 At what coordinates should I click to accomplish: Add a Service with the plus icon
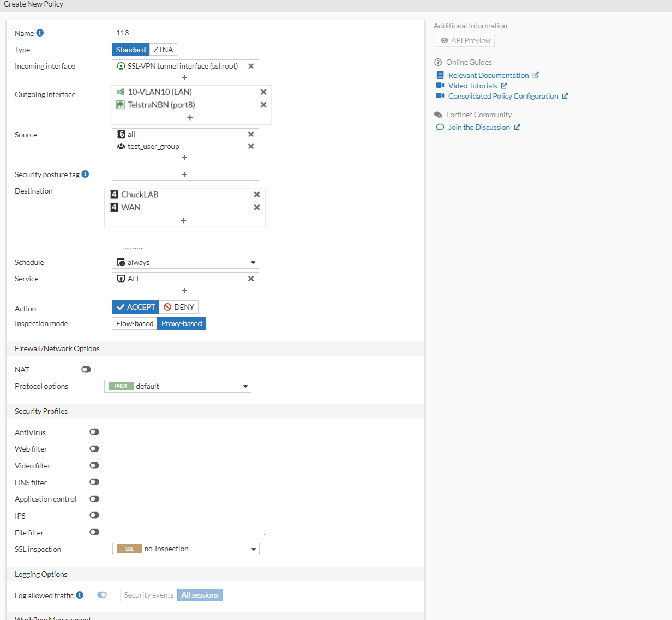[185, 290]
